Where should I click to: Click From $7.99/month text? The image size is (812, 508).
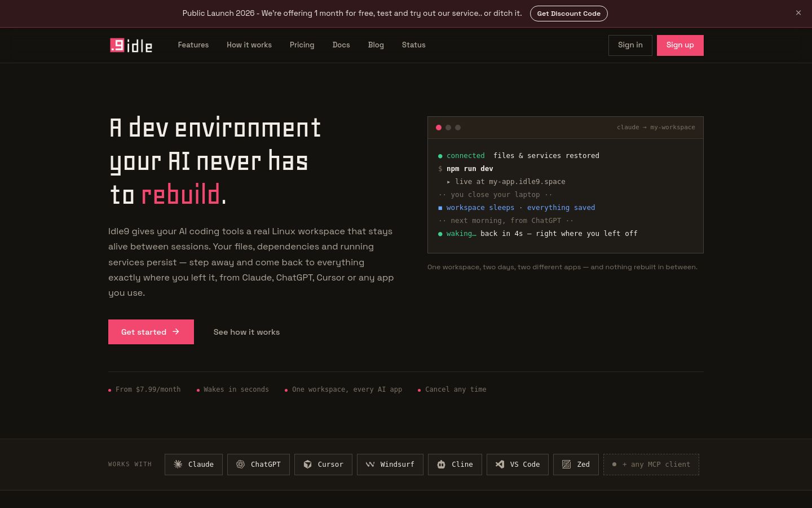click(x=148, y=389)
